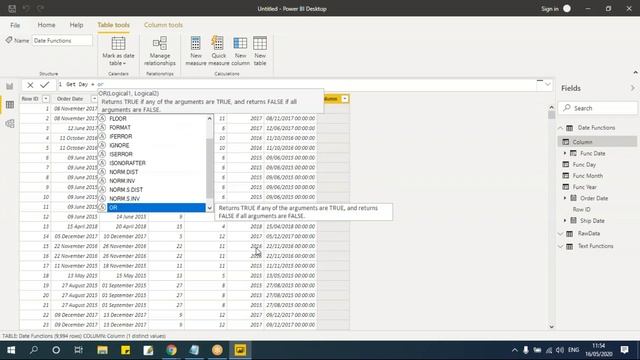Click the Redo icon in title bar
The image size is (640, 360).
point(40,8)
